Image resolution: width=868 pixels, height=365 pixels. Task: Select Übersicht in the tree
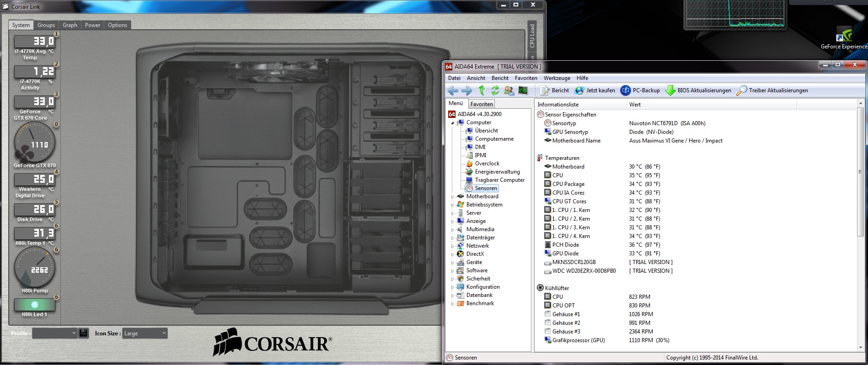[x=486, y=131]
